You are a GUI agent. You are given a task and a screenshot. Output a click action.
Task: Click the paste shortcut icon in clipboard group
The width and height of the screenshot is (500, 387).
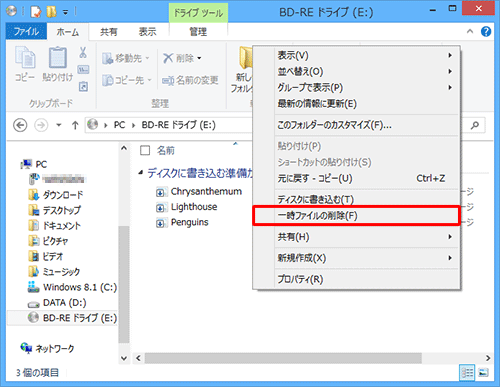click(x=83, y=87)
